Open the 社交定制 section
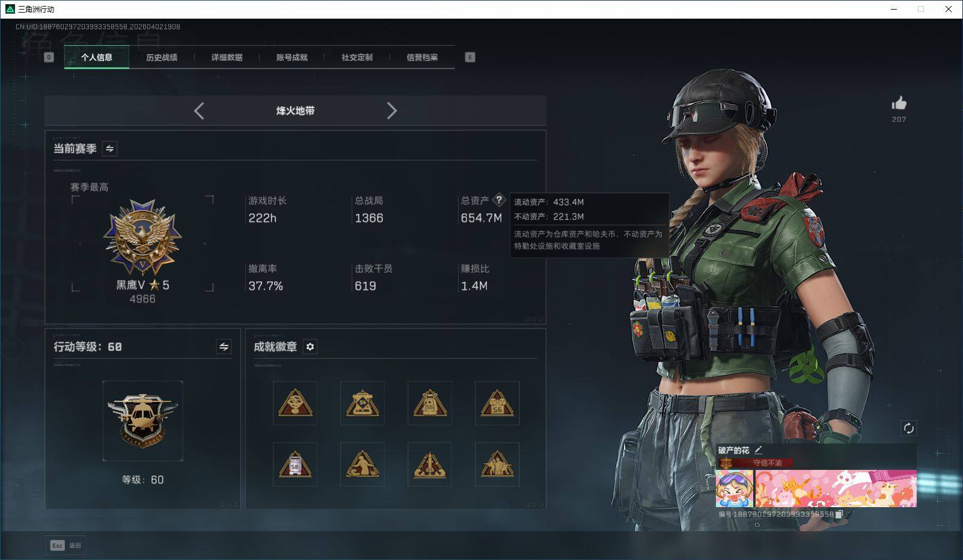The height and width of the screenshot is (560, 963). pos(357,57)
